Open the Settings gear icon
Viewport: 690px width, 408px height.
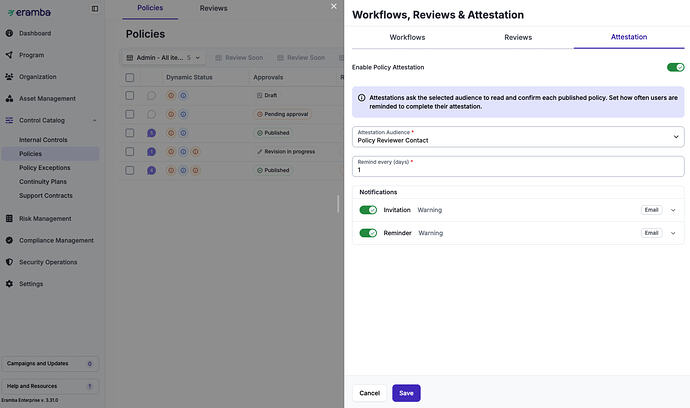9,284
